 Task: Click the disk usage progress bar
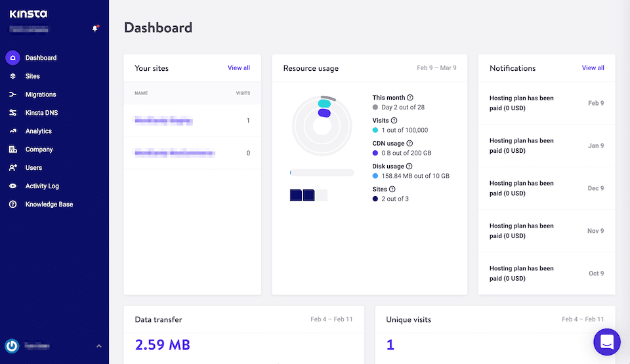click(x=322, y=172)
